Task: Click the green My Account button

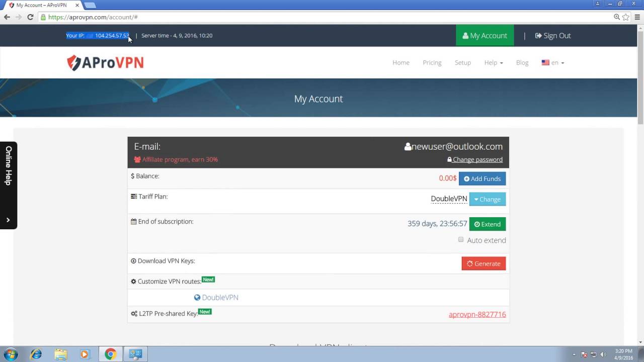Action: 485,36
